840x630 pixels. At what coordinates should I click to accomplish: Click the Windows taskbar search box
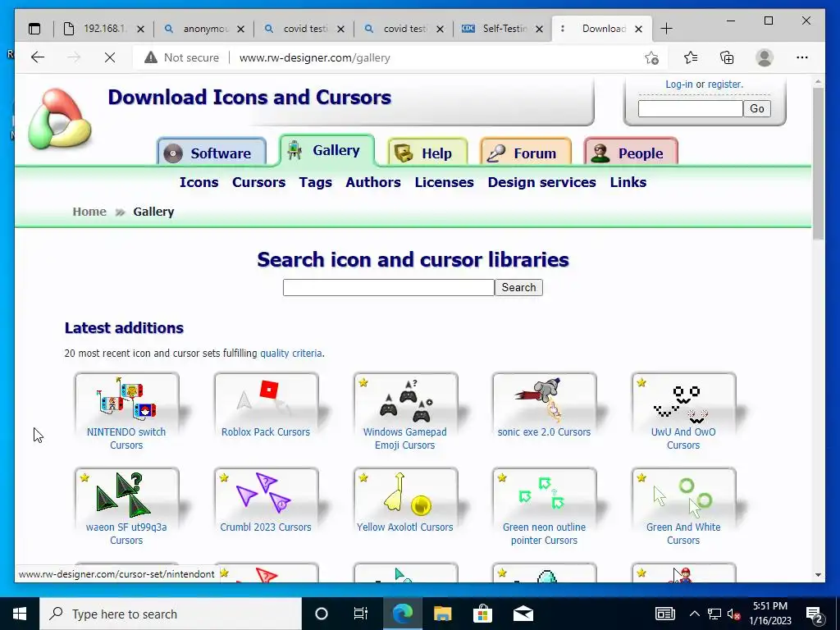[171, 614]
